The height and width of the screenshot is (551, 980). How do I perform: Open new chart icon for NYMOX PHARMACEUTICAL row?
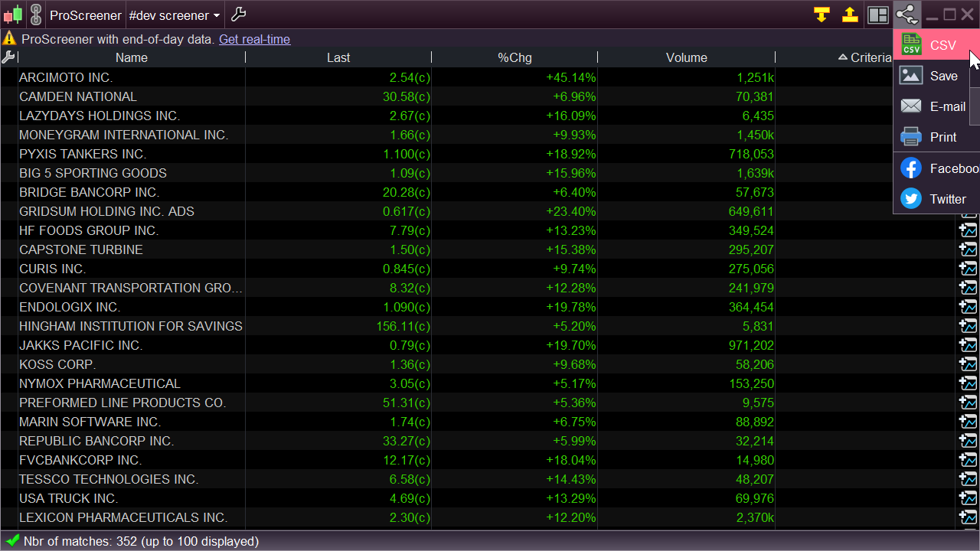point(969,383)
